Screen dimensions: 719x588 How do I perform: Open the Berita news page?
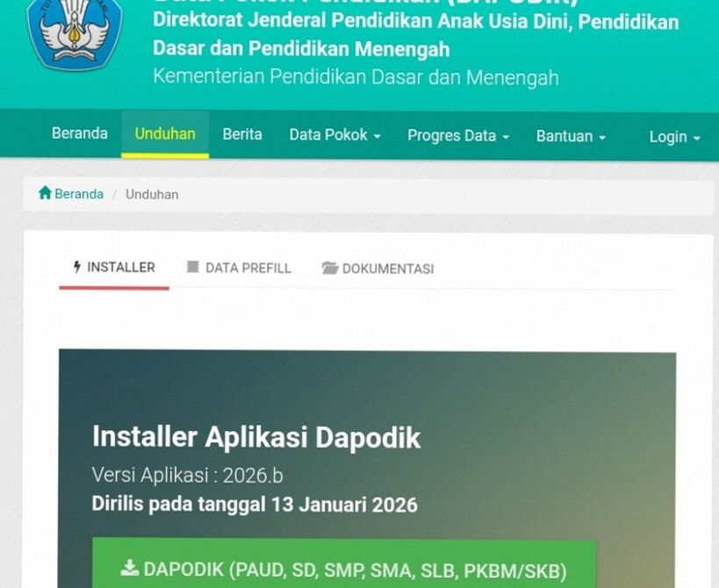[242, 134]
